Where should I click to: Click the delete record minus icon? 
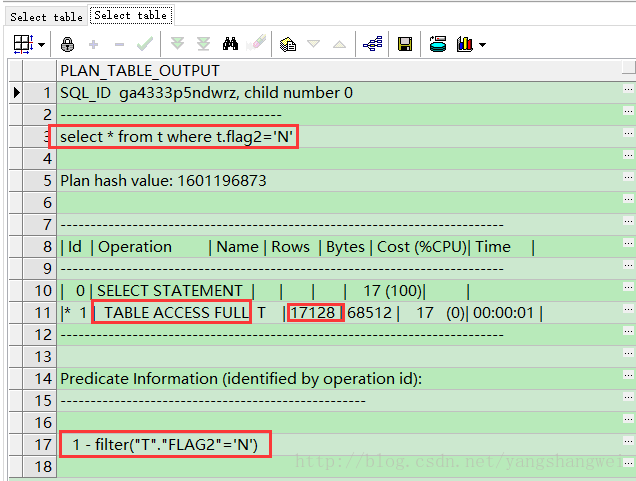tap(119, 45)
